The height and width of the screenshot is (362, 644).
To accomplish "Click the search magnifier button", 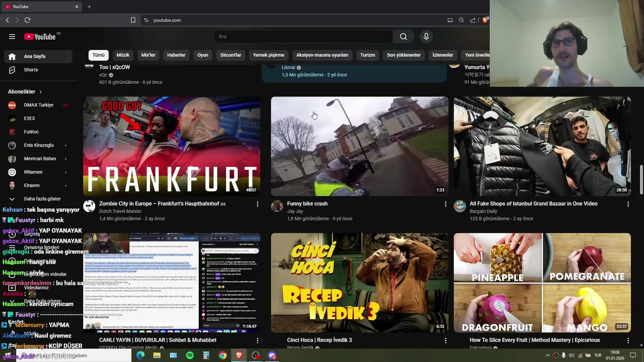I will tap(404, 36).
